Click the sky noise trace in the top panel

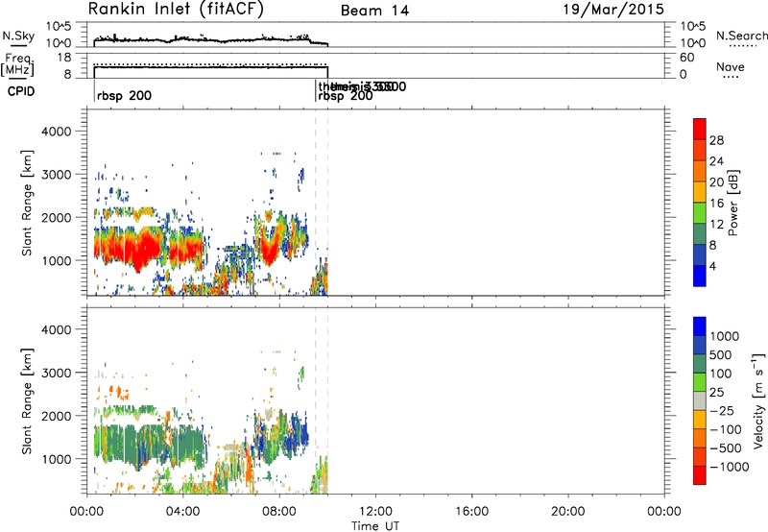pyautogui.click(x=210, y=39)
